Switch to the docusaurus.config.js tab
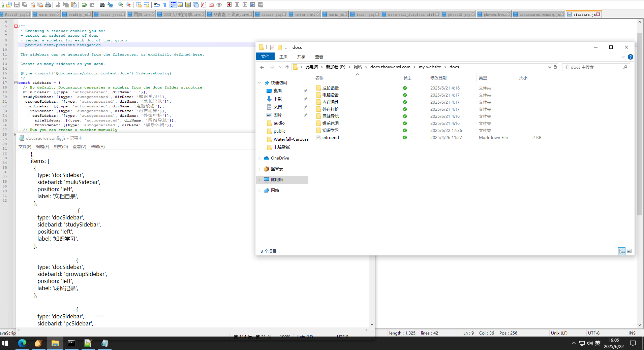 pyautogui.click(x=539, y=14)
